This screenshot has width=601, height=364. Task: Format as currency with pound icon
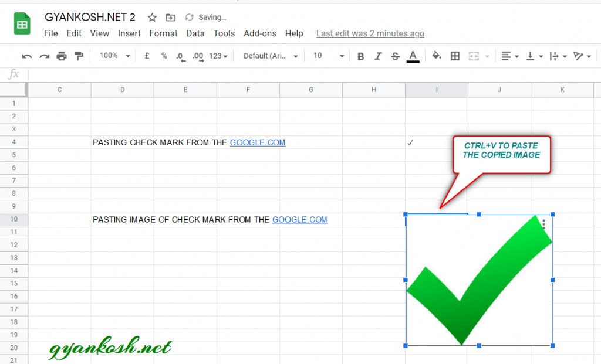click(x=147, y=56)
